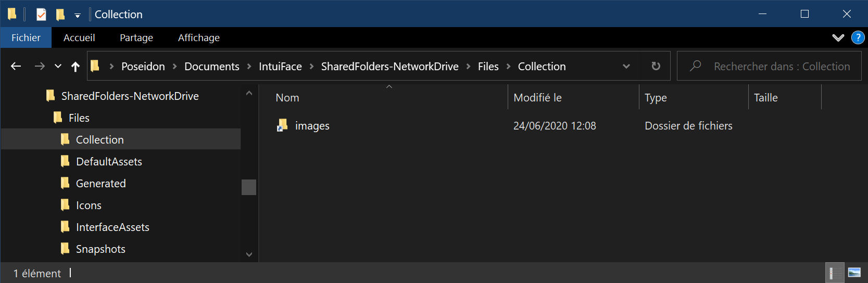Open address bar history dropdown
This screenshot has width=868, height=283.
(626, 66)
